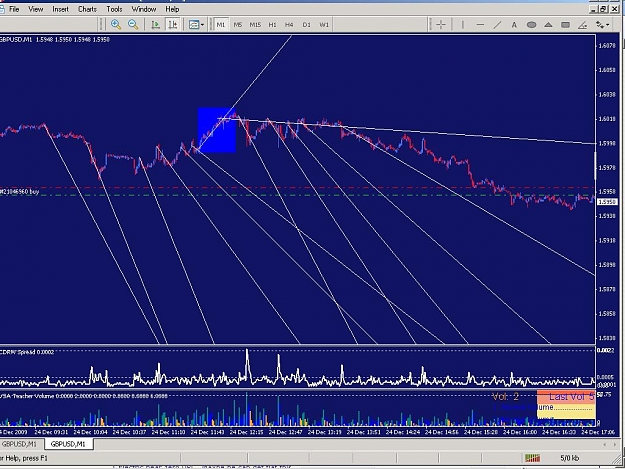The height and width of the screenshot is (469, 625).
Task: Switch to M1 timeframe
Action: (220, 25)
